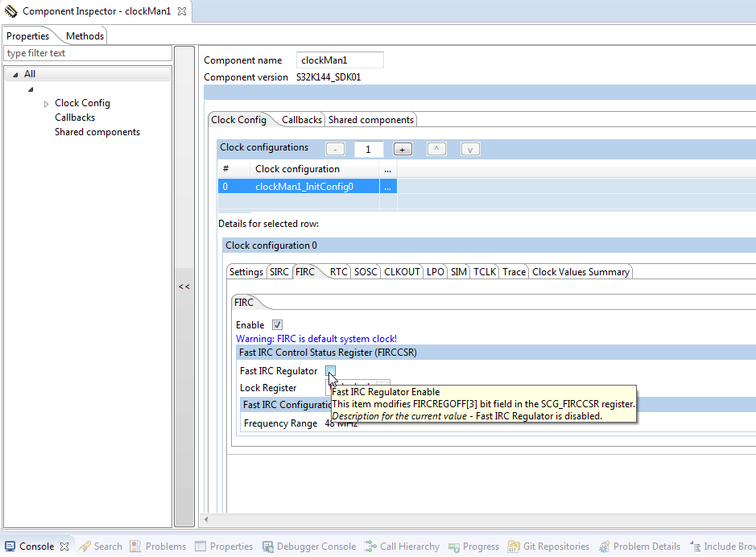Screen dimensions: 756x557
Task: Toggle the Fast IRC Regulator checkbox
Action: coord(330,370)
